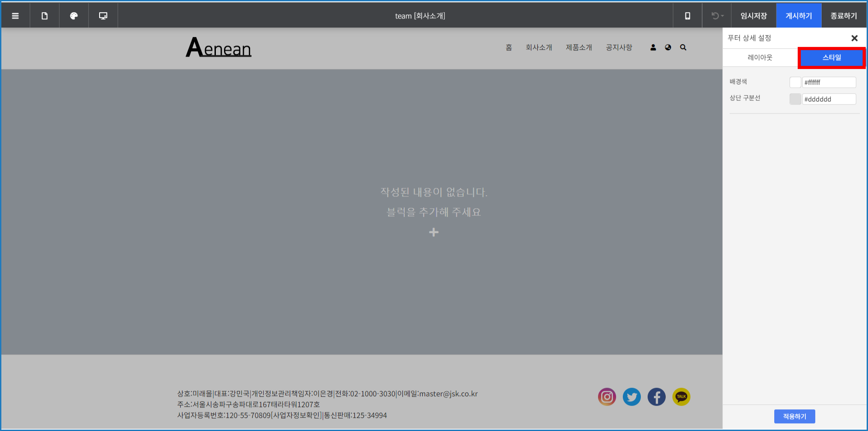Switch to the 레이아웃 tab

pyautogui.click(x=760, y=57)
